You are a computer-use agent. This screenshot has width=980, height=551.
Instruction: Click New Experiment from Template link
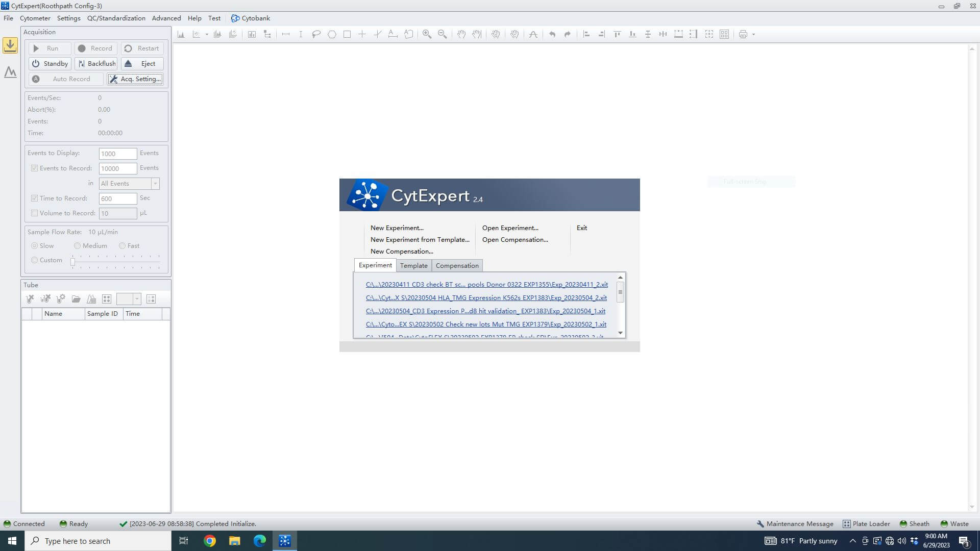[420, 240]
